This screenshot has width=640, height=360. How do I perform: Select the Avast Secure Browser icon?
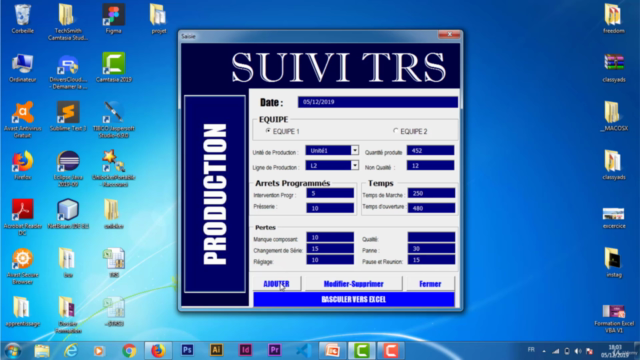pyautogui.click(x=22, y=266)
